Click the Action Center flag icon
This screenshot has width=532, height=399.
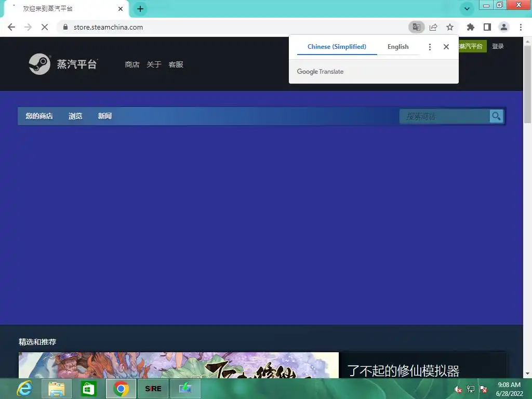click(x=484, y=389)
